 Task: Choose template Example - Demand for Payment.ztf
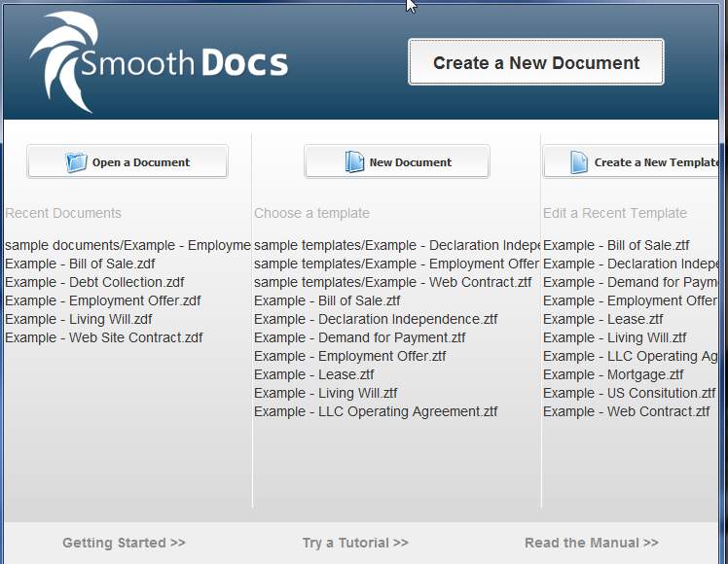coord(360,337)
